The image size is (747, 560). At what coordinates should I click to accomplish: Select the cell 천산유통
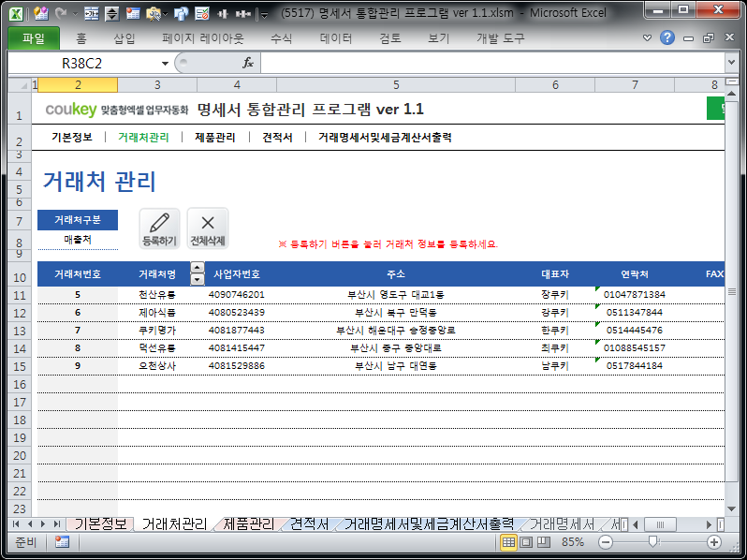tap(157, 295)
